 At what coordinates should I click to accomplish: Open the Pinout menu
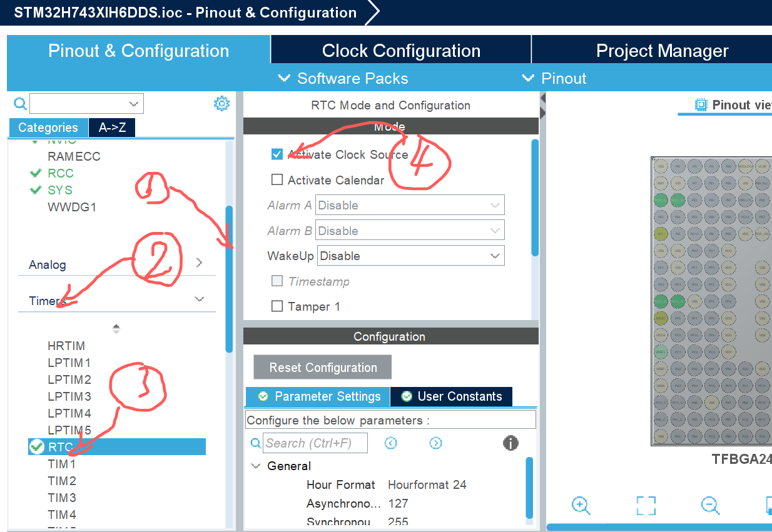pyautogui.click(x=554, y=78)
